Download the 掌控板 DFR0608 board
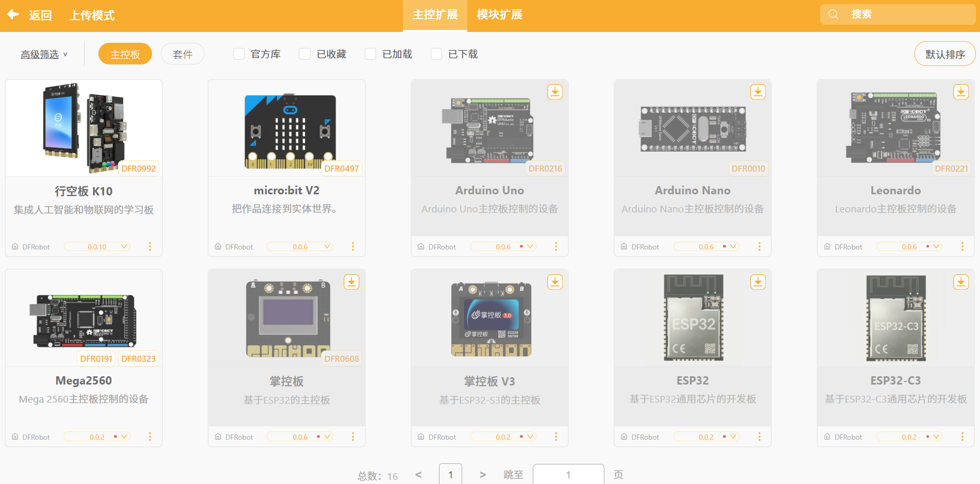The height and width of the screenshot is (484, 980). [352, 282]
